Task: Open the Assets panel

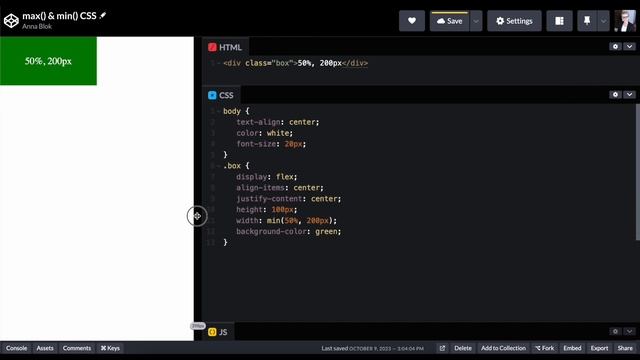Action: (x=45, y=348)
